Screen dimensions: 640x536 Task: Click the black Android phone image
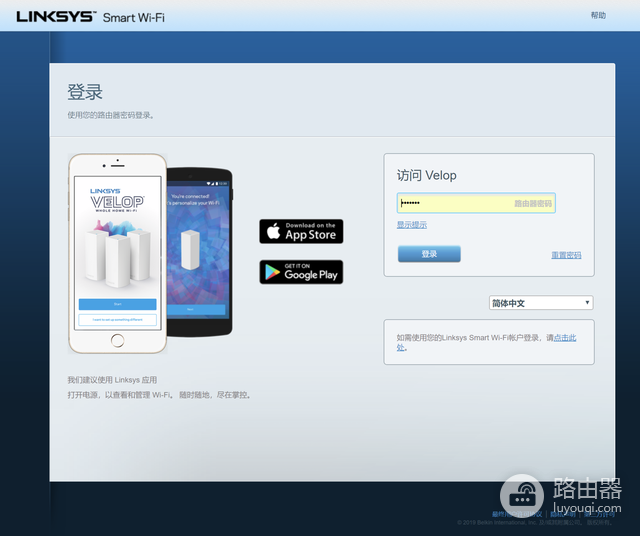[200, 252]
